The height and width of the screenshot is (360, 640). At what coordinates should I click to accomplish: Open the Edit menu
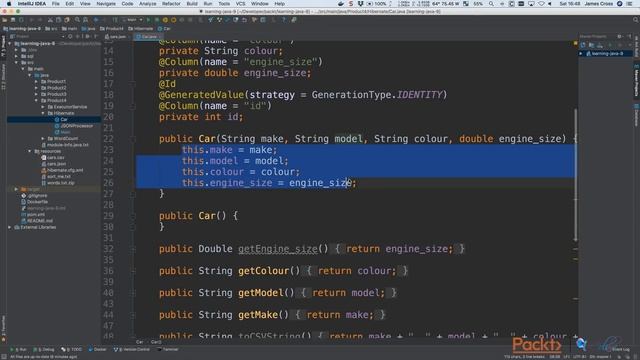(x=70, y=4)
